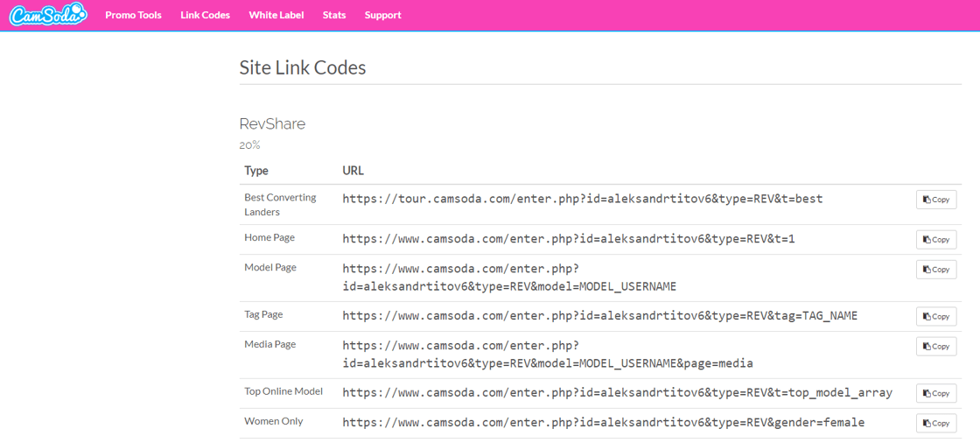The image size is (980, 443).
Task: Open the Link Codes menu
Action: tap(205, 15)
